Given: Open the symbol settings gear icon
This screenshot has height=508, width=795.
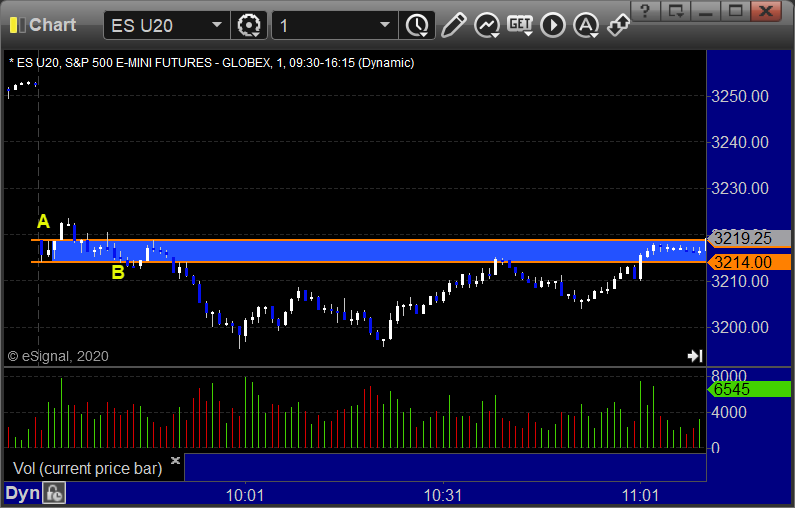Looking at the screenshot, I should 249,25.
